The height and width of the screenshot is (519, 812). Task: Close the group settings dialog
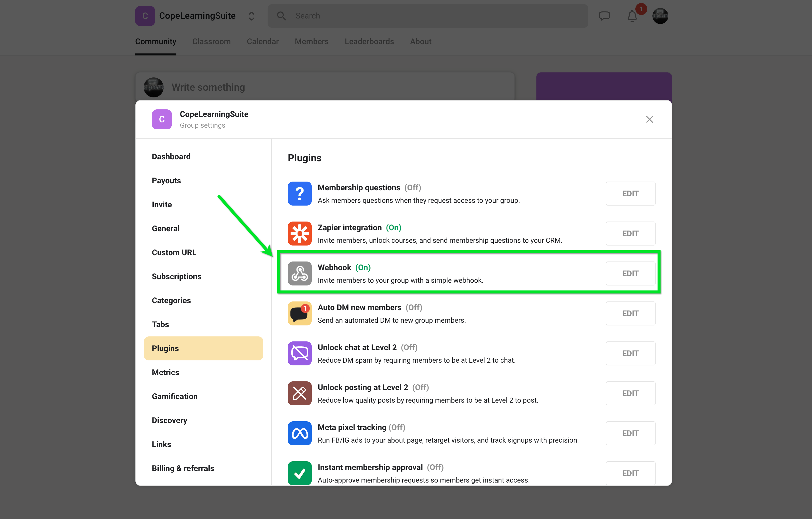[649, 119]
